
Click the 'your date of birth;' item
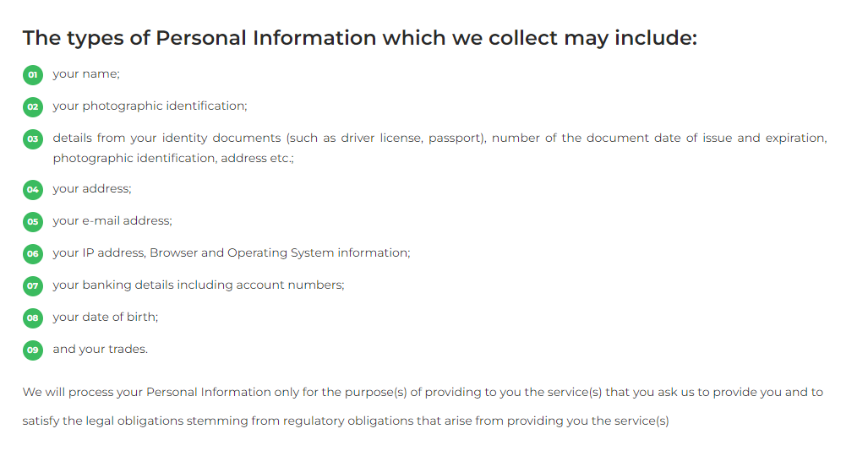pos(106,318)
